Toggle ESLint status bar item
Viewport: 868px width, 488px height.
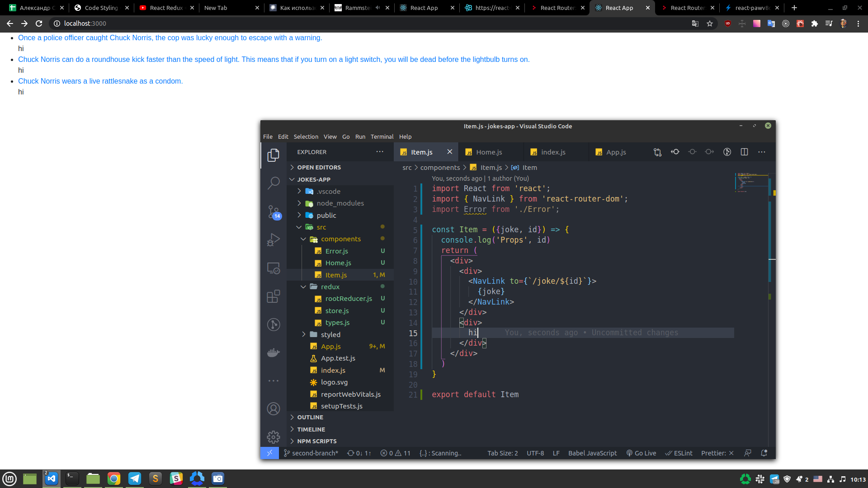(679, 453)
